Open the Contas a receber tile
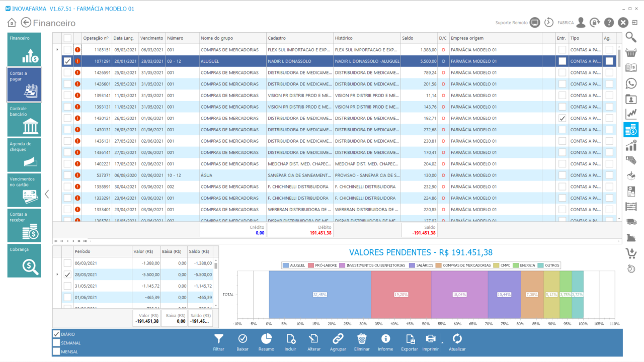This screenshot has width=644, height=362. 24,225
